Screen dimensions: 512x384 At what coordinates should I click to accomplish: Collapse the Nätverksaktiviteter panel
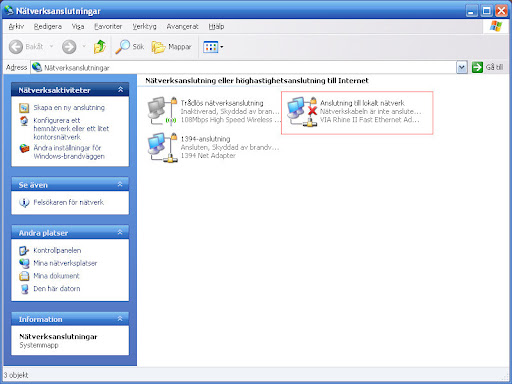click(x=120, y=89)
